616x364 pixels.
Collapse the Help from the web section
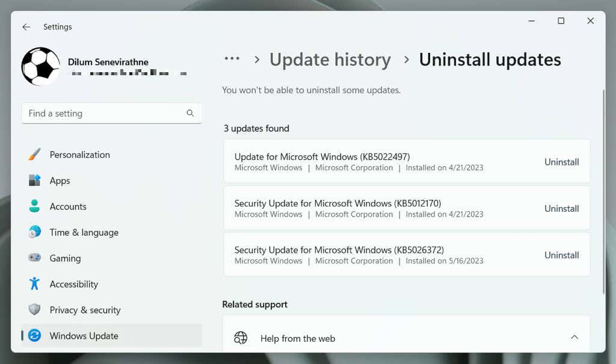[x=573, y=338]
